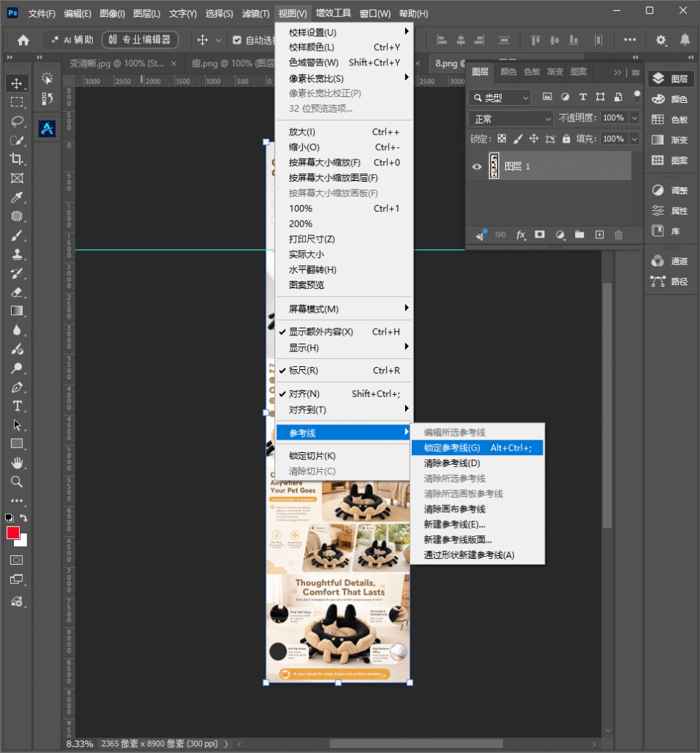Image resolution: width=700 pixels, height=753 pixels.
Task: Create a new layer in Layers panel
Action: click(600, 235)
